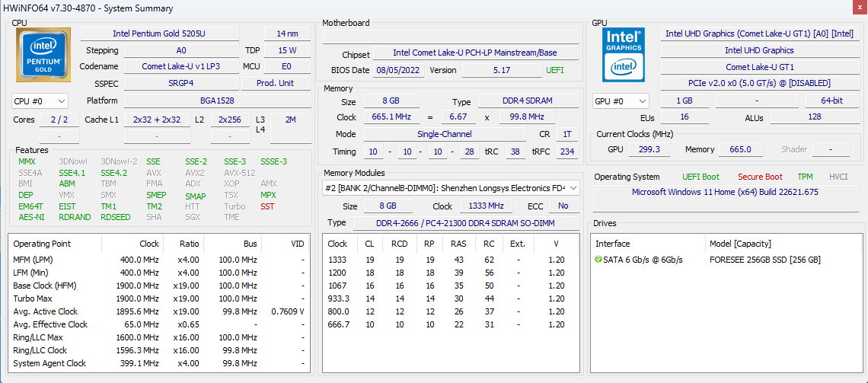Select the 666.7 timing table row
The image size is (868, 383).
point(452,324)
